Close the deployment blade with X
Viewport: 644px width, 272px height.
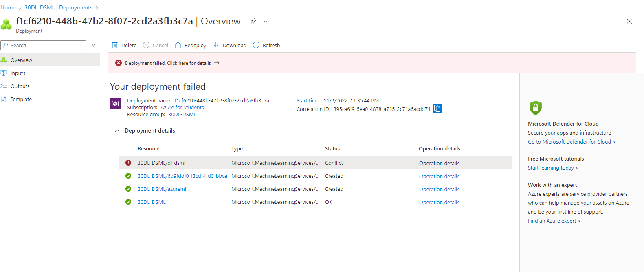(x=629, y=21)
